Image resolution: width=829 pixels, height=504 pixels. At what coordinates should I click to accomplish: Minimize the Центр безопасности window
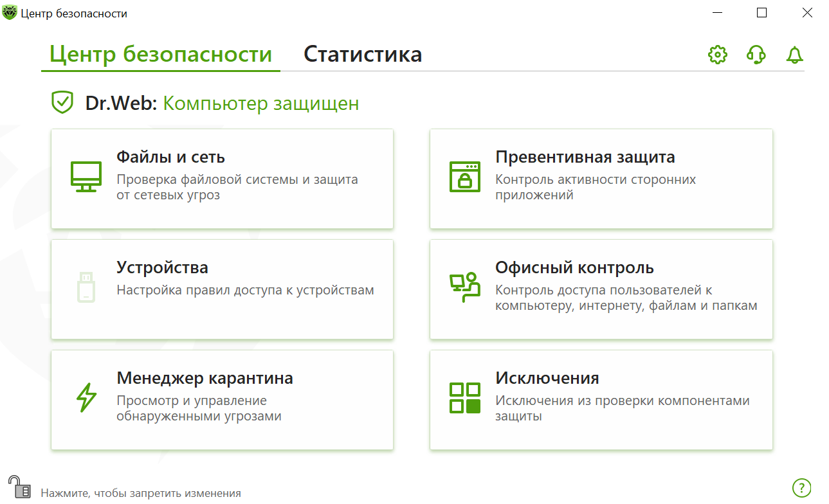(x=716, y=13)
